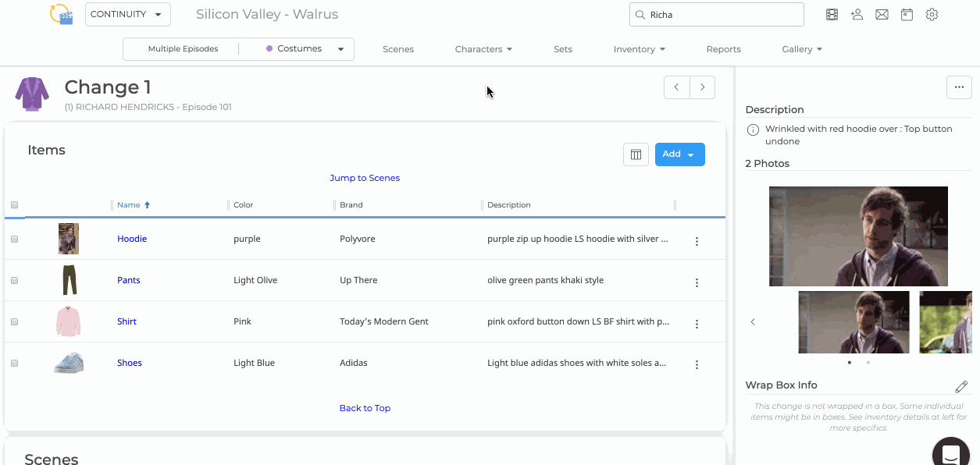The width and height of the screenshot is (980, 465).
Task: Check the Pants row checkbox
Action: tap(14, 281)
